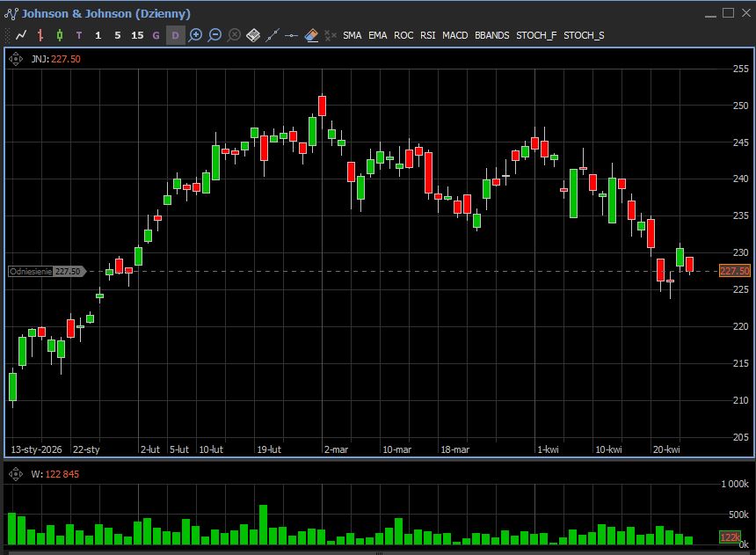
Task: Click the move handle of the volume panel
Action: click(x=15, y=474)
